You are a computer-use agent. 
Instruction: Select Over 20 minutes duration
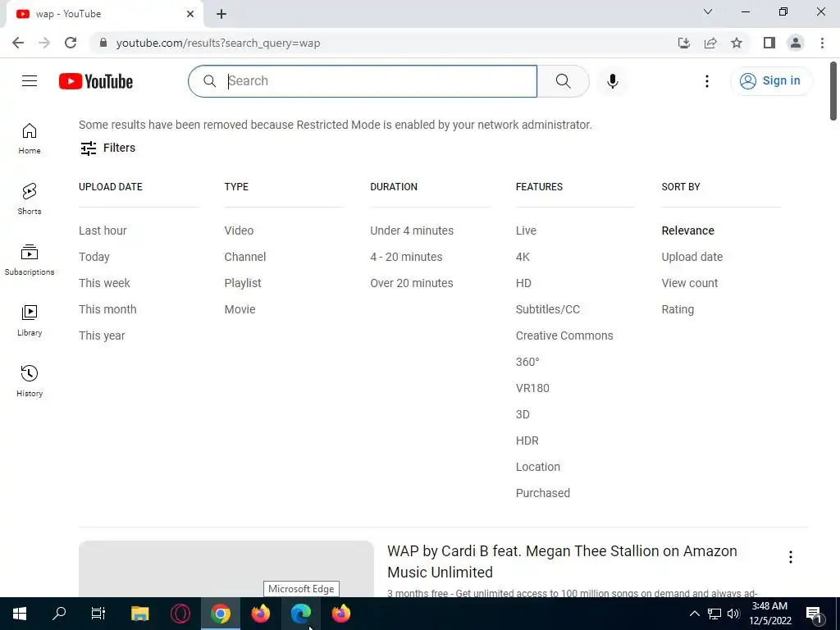coord(412,283)
